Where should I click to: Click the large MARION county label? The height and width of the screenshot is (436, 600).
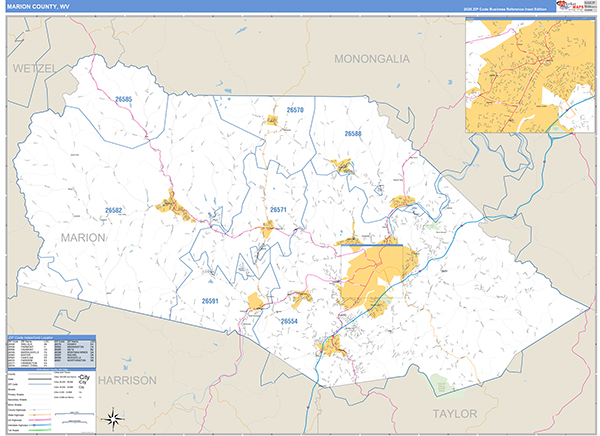[83, 238]
